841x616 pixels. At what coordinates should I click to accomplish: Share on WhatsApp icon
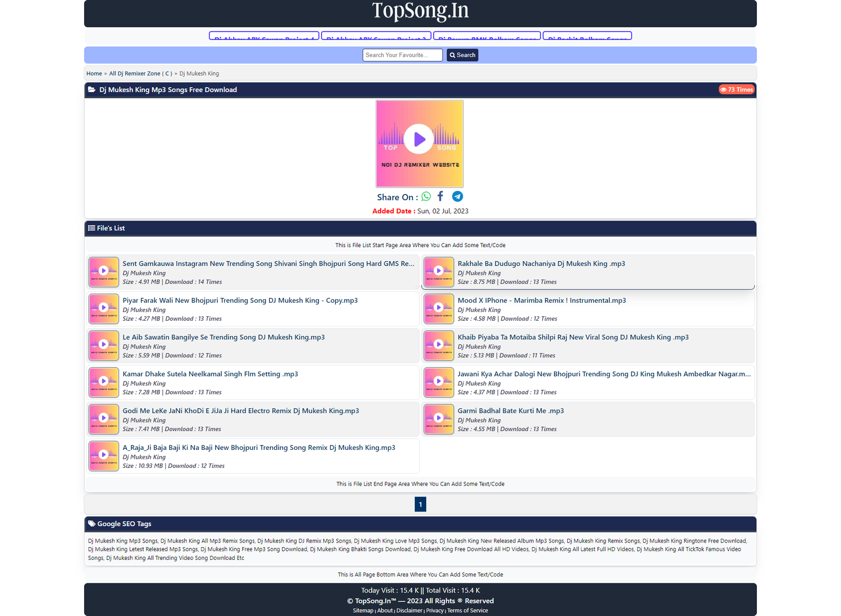[426, 197]
